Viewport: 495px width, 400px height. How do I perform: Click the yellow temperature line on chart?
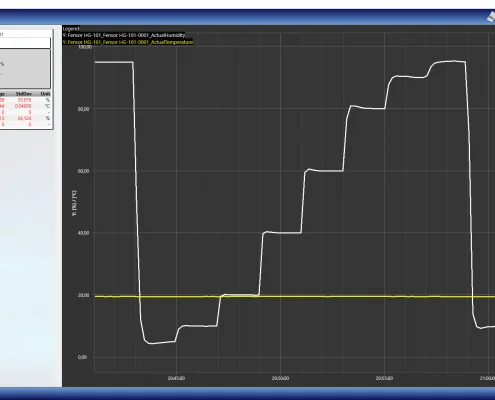point(333,296)
